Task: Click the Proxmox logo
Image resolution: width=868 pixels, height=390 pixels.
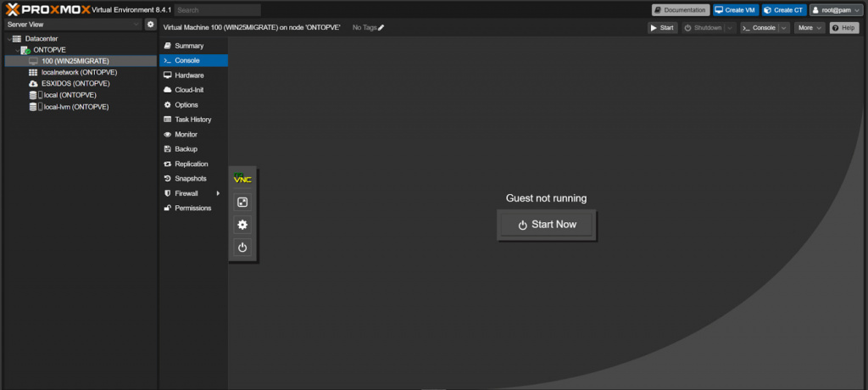Action: [47, 9]
